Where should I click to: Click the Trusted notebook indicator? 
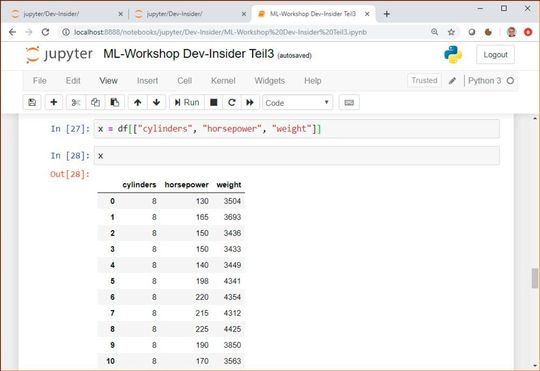coord(424,80)
